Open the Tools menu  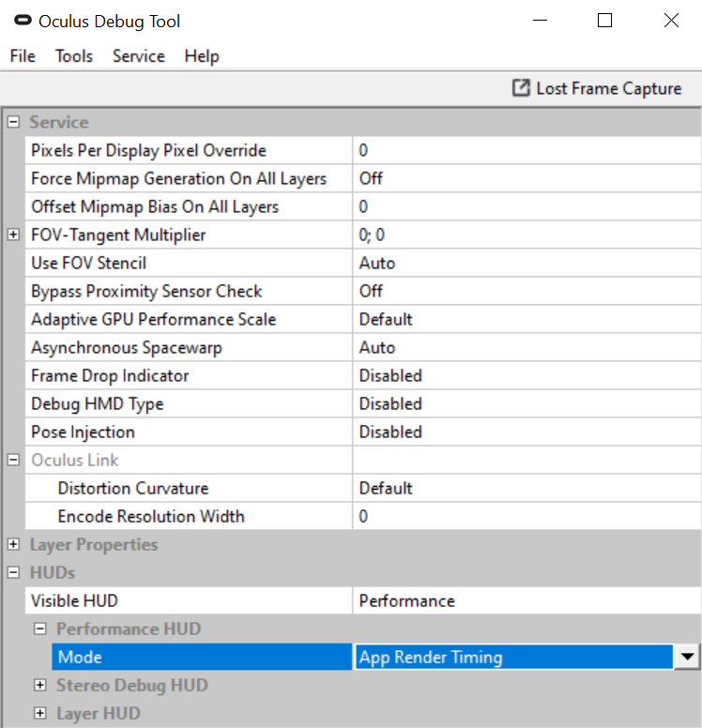74,56
